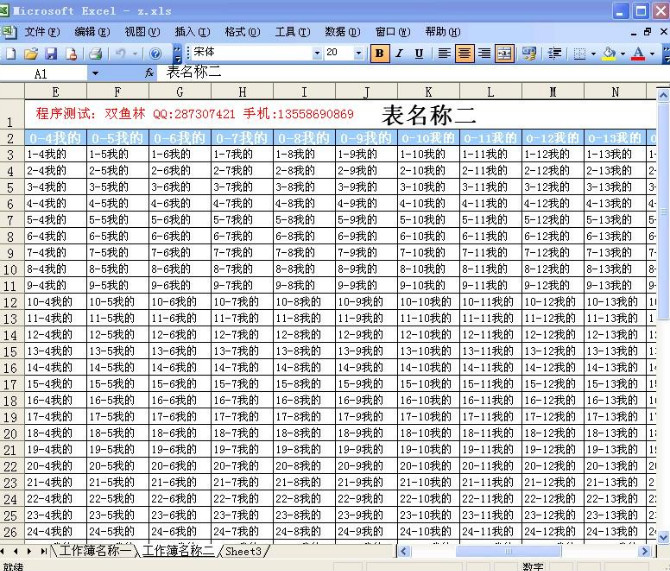Open the Help question mark icon

point(155,53)
